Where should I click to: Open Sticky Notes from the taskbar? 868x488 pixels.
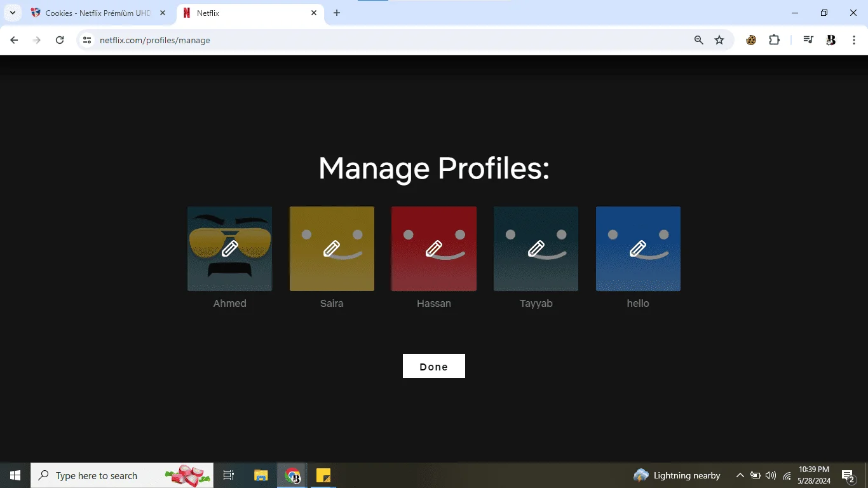tap(323, 475)
